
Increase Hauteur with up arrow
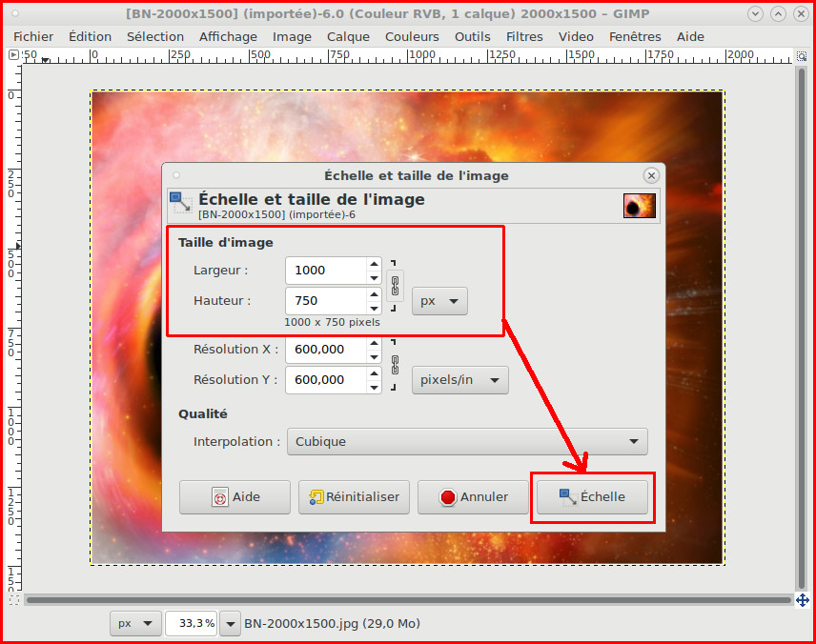pyautogui.click(x=375, y=294)
